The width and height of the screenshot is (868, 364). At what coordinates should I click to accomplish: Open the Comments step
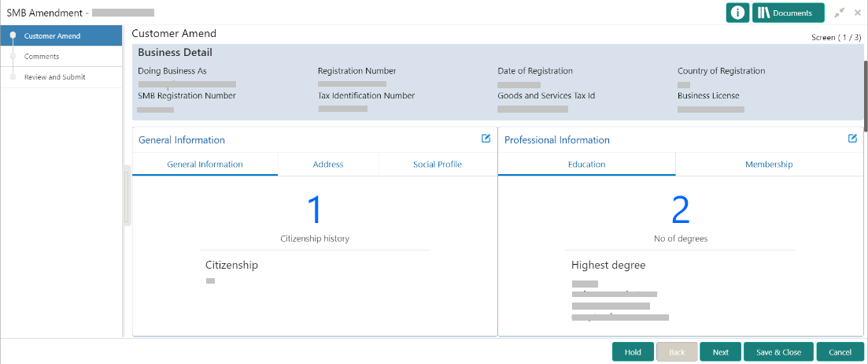click(42, 57)
